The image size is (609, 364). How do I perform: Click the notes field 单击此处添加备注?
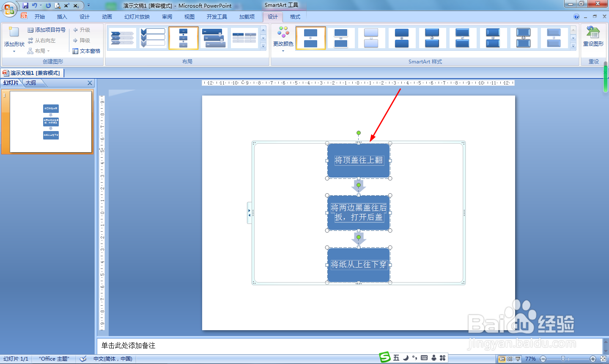(350, 345)
